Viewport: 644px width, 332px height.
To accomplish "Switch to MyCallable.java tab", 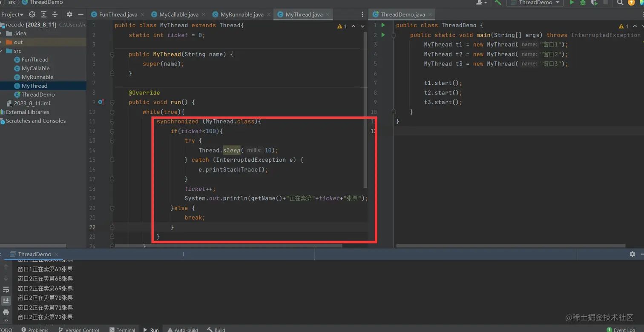I will [x=179, y=14].
